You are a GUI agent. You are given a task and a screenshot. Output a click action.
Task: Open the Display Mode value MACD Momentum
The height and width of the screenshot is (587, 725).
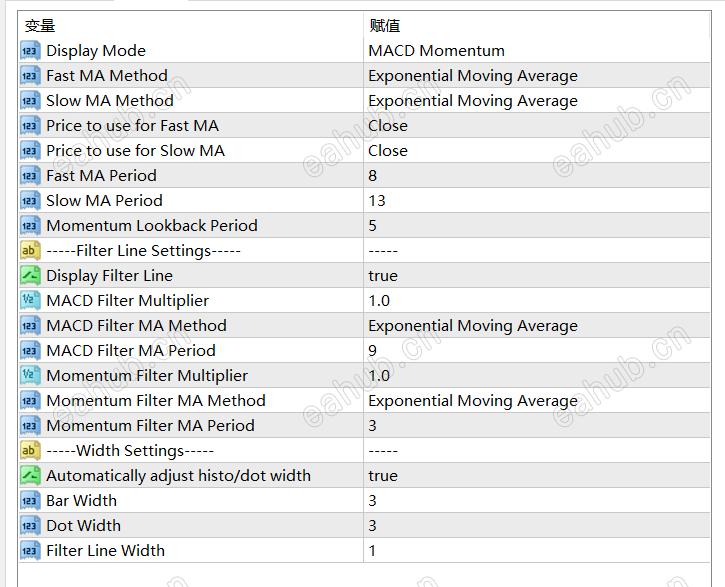[x=436, y=51]
